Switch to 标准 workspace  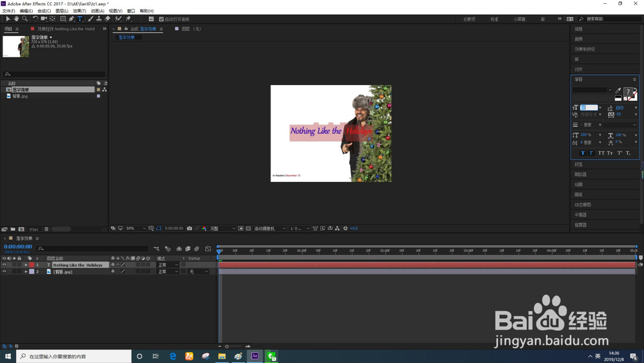click(x=494, y=19)
